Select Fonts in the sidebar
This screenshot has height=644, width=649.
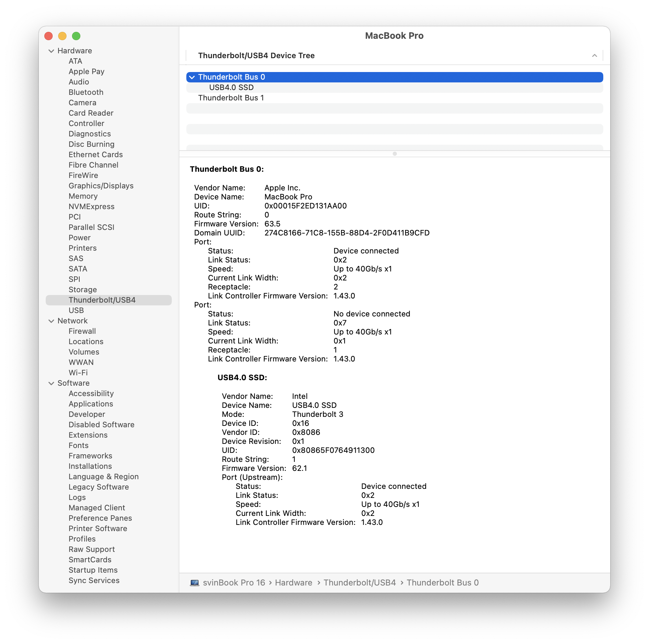[x=78, y=446]
